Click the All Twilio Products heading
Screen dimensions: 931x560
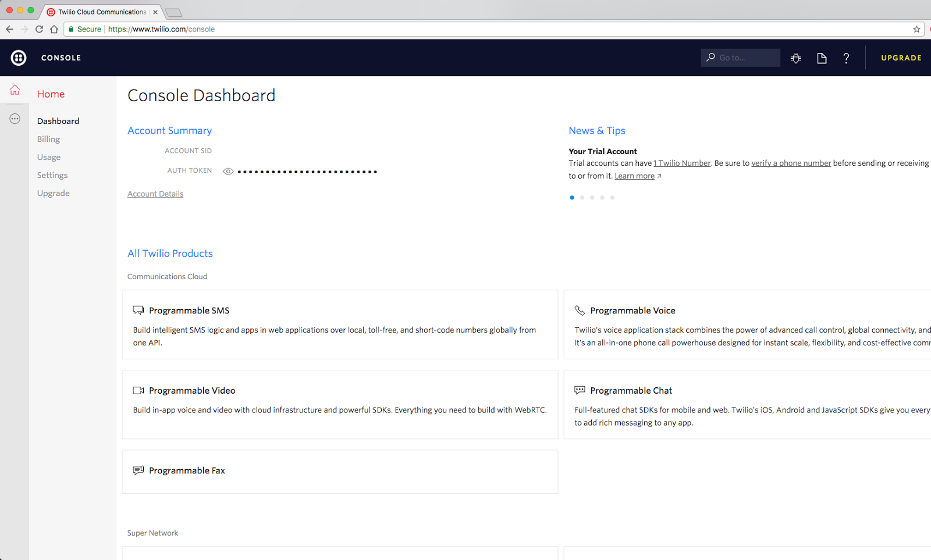(170, 254)
